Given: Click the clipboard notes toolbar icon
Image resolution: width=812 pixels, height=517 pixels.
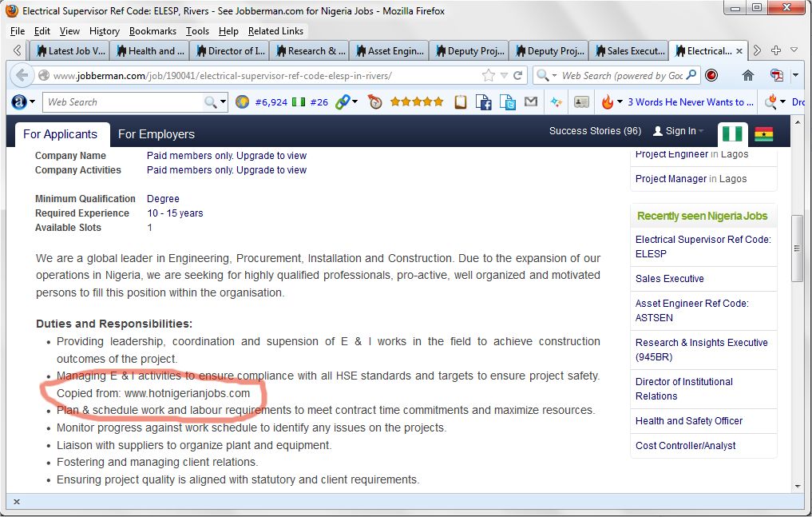Looking at the screenshot, I should coord(461,102).
